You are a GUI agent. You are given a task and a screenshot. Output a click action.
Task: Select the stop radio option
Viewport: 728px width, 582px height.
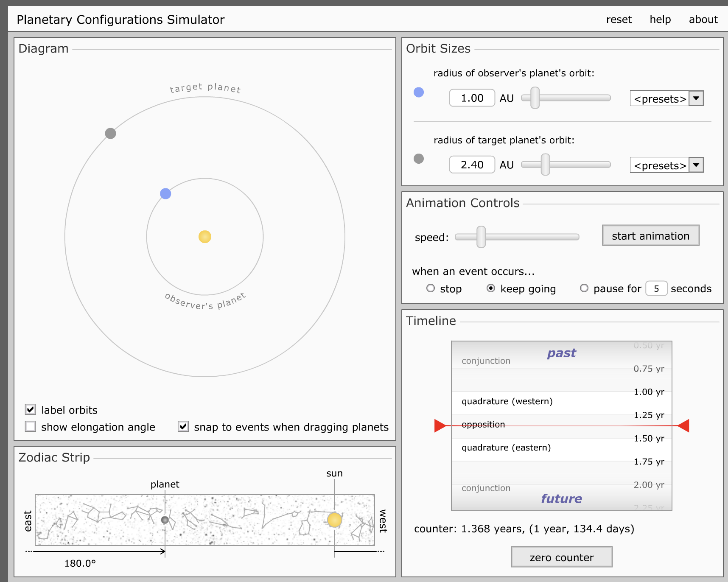tap(431, 288)
